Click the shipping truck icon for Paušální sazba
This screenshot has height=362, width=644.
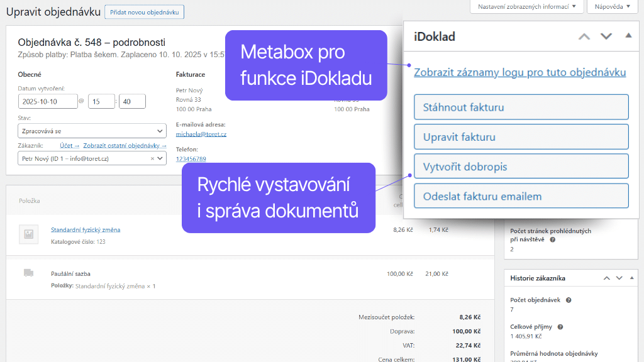click(x=28, y=273)
